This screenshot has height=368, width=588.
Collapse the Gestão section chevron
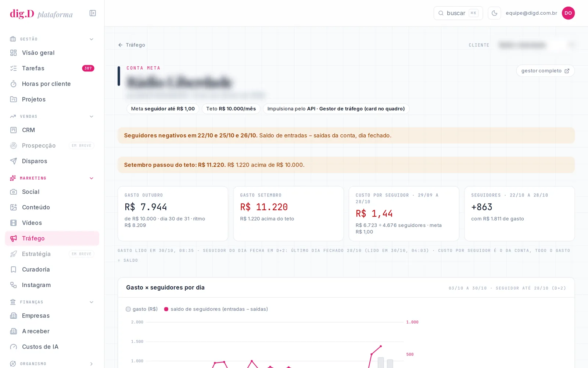(92, 39)
